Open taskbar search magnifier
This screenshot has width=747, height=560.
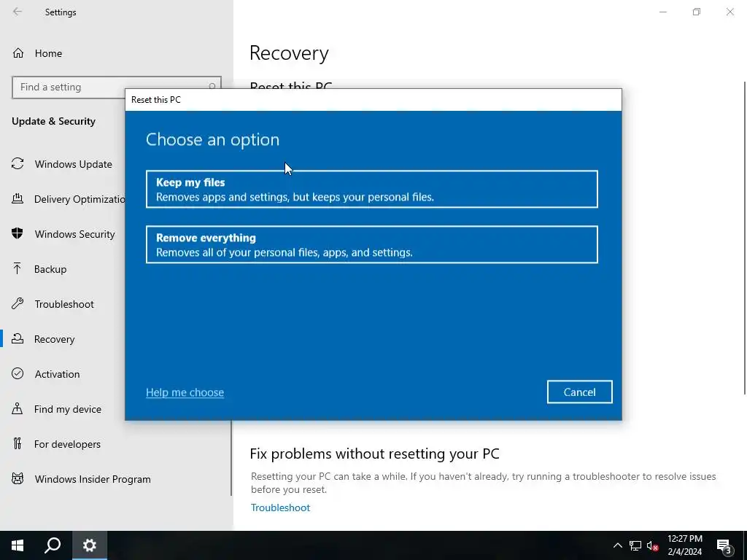pyautogui.click(x=53, y=545)
